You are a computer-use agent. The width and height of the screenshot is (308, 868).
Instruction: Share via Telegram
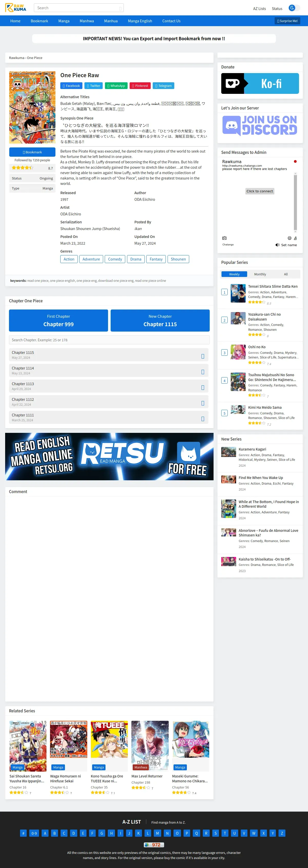pos(163,86)
